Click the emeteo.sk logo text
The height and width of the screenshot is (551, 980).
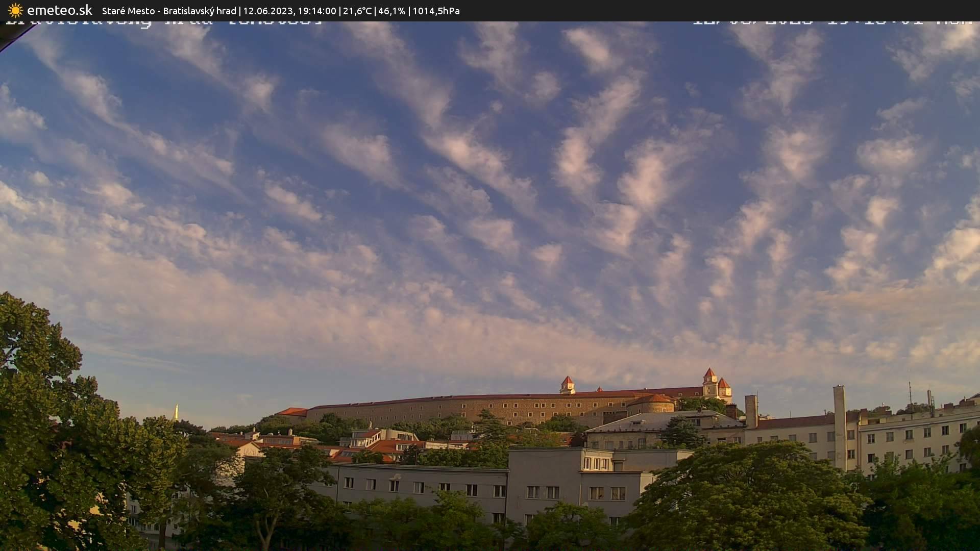pos(60,11)
